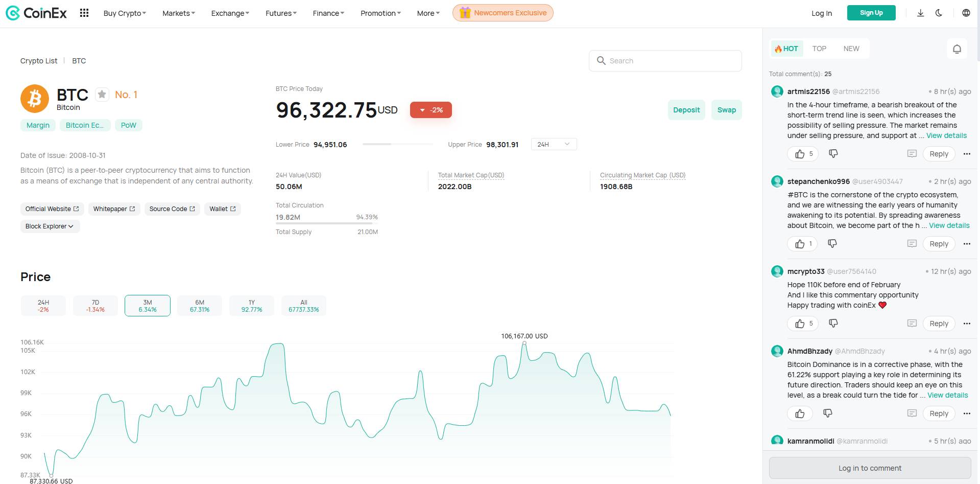Open more options on AhmdBhzady comment
Image resolution: width=980 pixels, height=484 pixels.
click(966, 413)
